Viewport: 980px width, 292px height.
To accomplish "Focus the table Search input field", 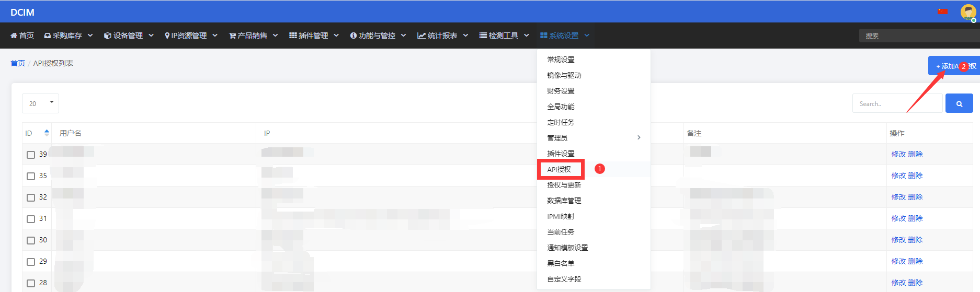I will click(897, 103).
